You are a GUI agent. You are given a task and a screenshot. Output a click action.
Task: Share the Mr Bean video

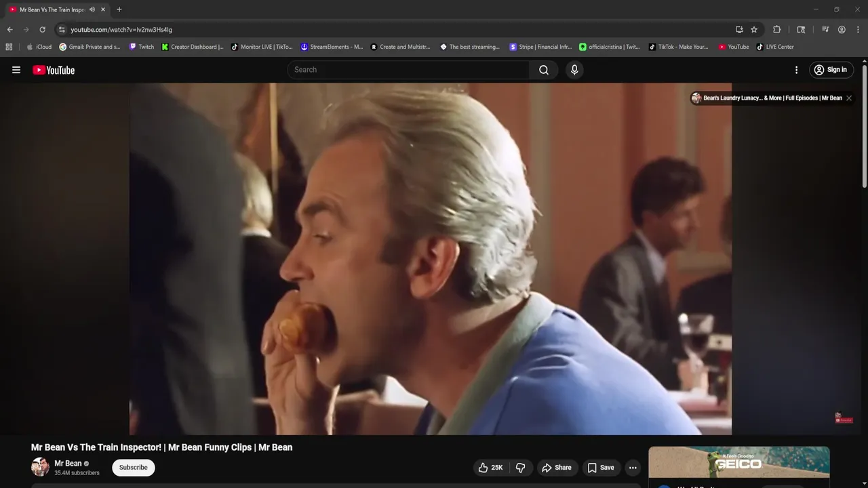(557, 468)
